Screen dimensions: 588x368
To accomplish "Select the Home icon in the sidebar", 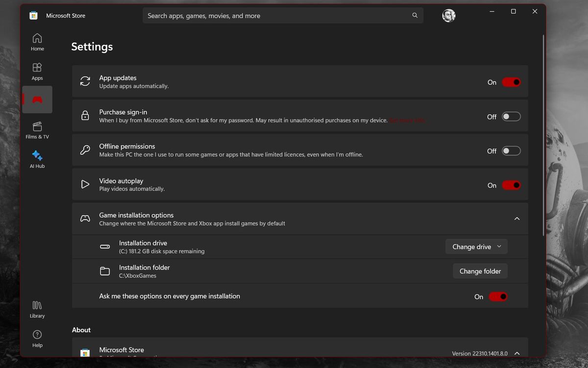I will [37, 42].
